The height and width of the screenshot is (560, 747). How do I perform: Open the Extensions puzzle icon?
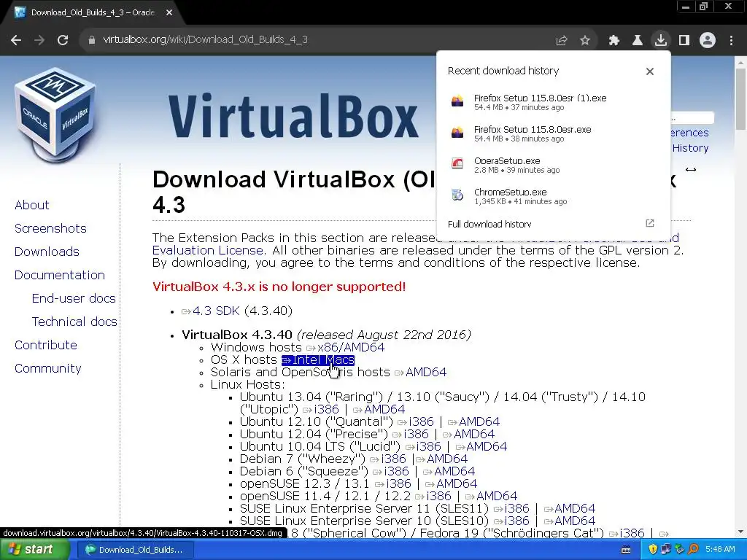[x=614, y=41]
